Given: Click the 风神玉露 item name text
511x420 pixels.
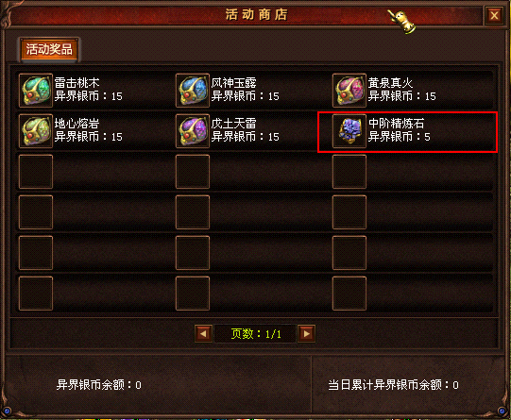Looking at the screenshot, I should 233,83.
